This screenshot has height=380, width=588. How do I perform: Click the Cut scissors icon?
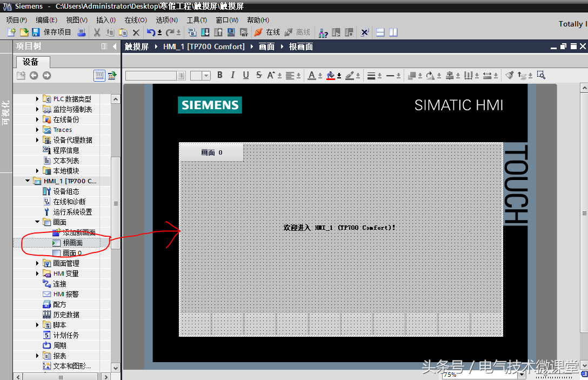pos(97,32)
